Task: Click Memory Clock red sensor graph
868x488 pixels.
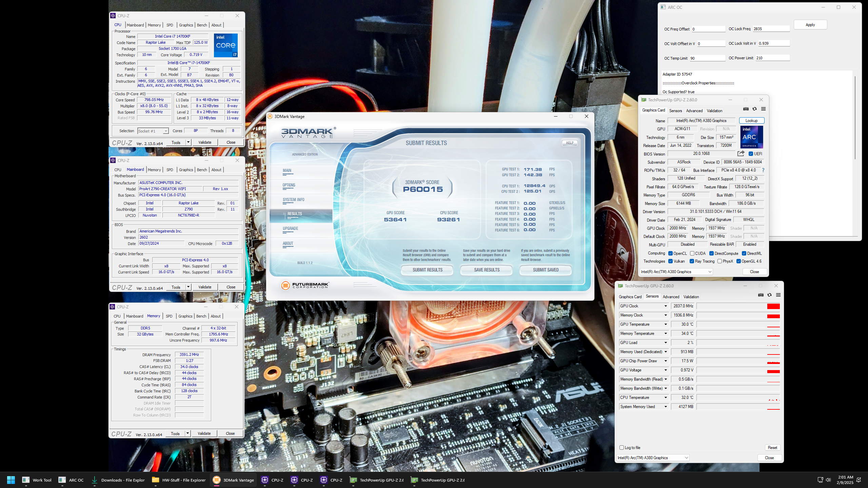Action: [x=773, y=316]
